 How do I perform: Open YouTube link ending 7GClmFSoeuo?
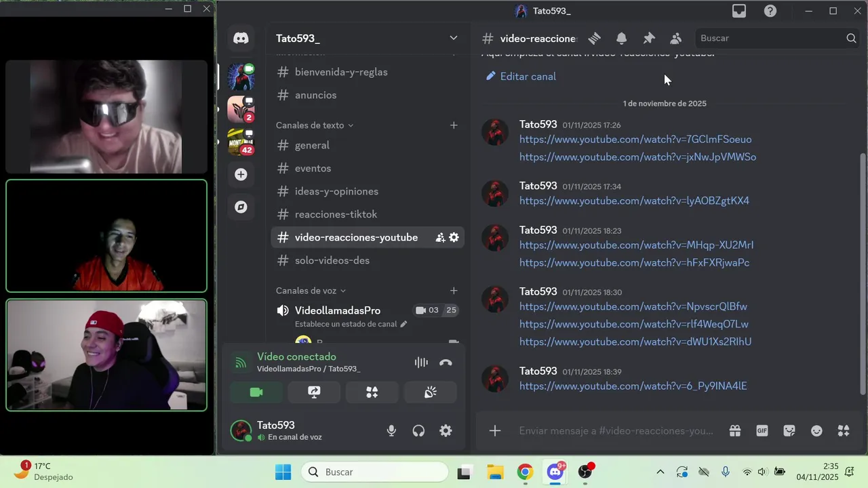click(x=635, y=140)
